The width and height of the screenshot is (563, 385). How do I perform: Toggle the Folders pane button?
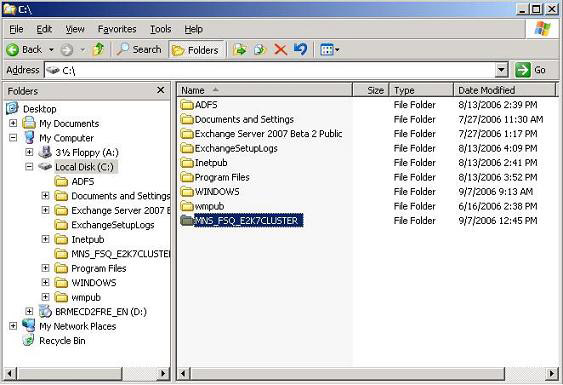click(196, 50)
